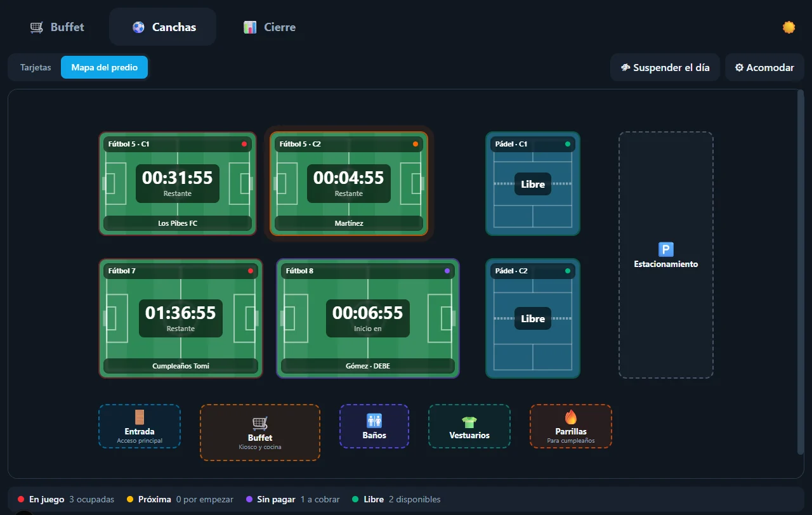Viewport: 812px width, 515px height.
Task: Select the Fútbol 8 court card
Action: pos(368,318)
